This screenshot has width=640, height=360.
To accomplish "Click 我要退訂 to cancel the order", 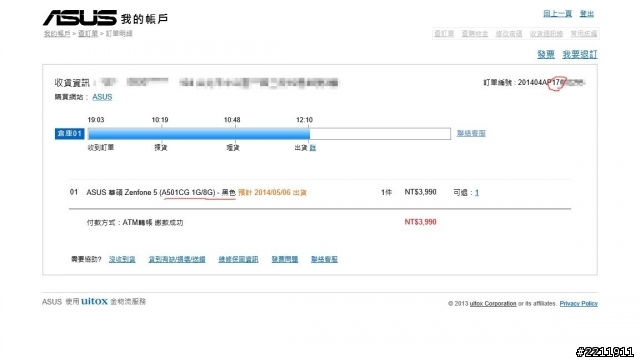I will click(580, 54).
